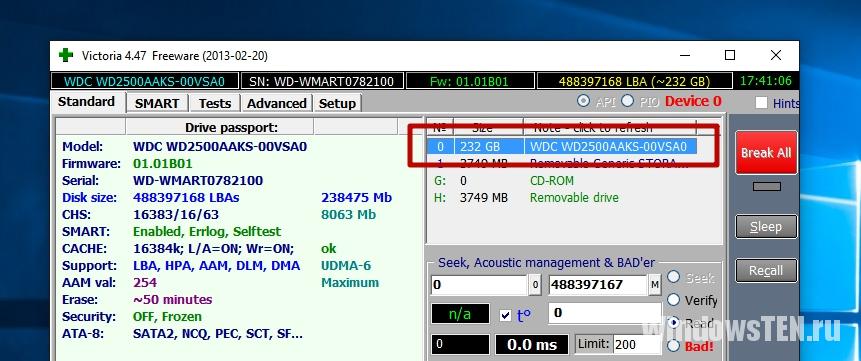Select the Verify radio option

point(673,300)
